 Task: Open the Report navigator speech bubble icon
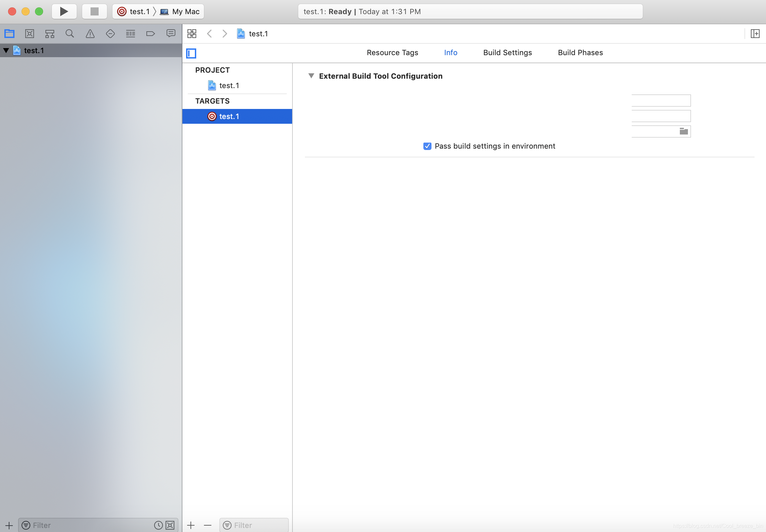click(x=171, y=33)
